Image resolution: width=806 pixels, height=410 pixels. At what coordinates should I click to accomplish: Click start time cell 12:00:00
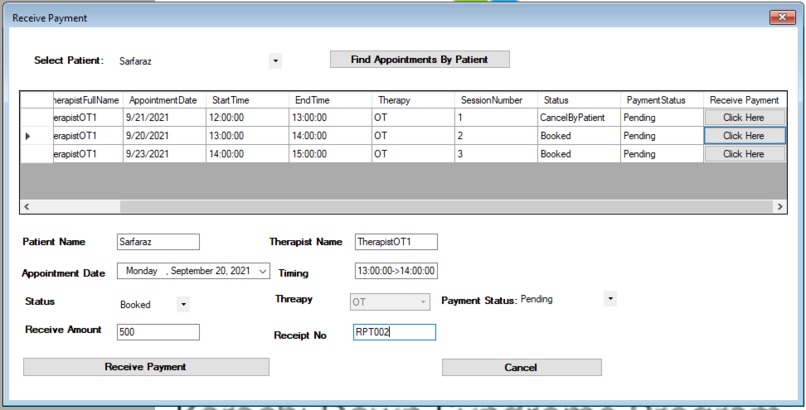coord(247,118)
